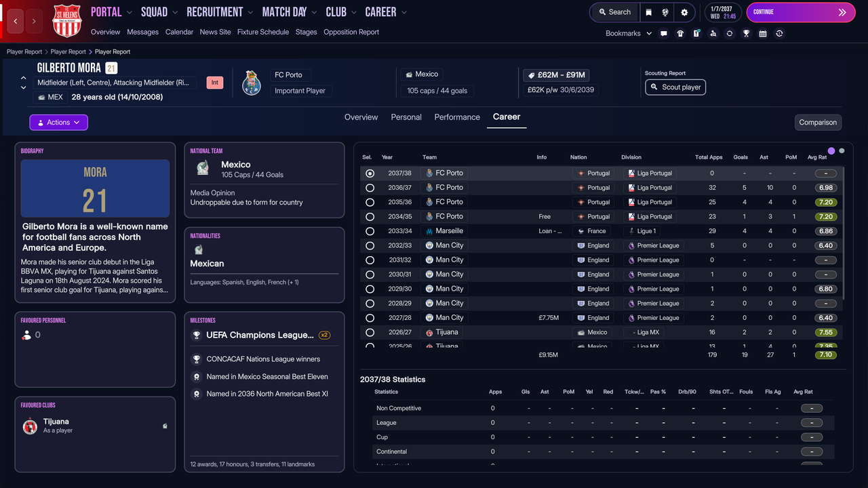The height and width of the screenshot is (488, 868).
Task: Select the 2032/33 Man City season radio
Action: (370, 245)
